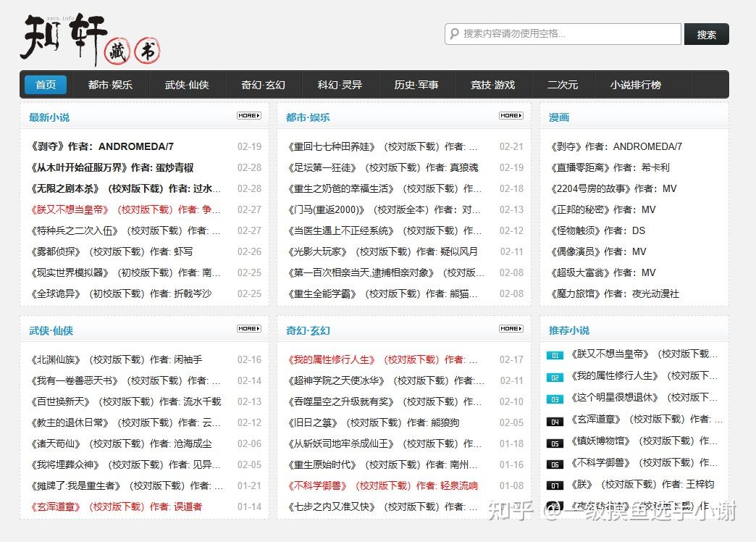Open 《旧日之箓》 by 熊狼狗
The image size is (756, 542).
click(x=373, y=423)
